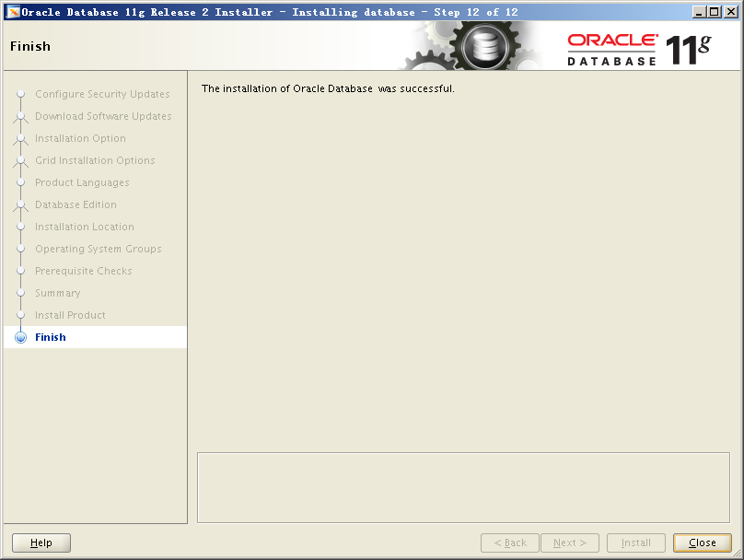
Task: Select the Installation Location step
Action: 84,227
